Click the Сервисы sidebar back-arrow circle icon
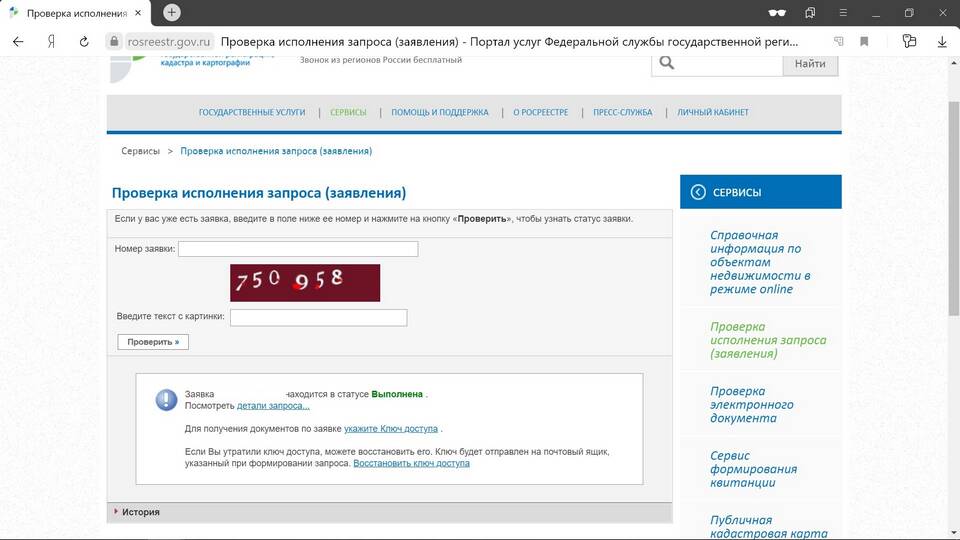The height and width of the screenshot is (540, 960). pyautogui.click(x=698, y=192)
